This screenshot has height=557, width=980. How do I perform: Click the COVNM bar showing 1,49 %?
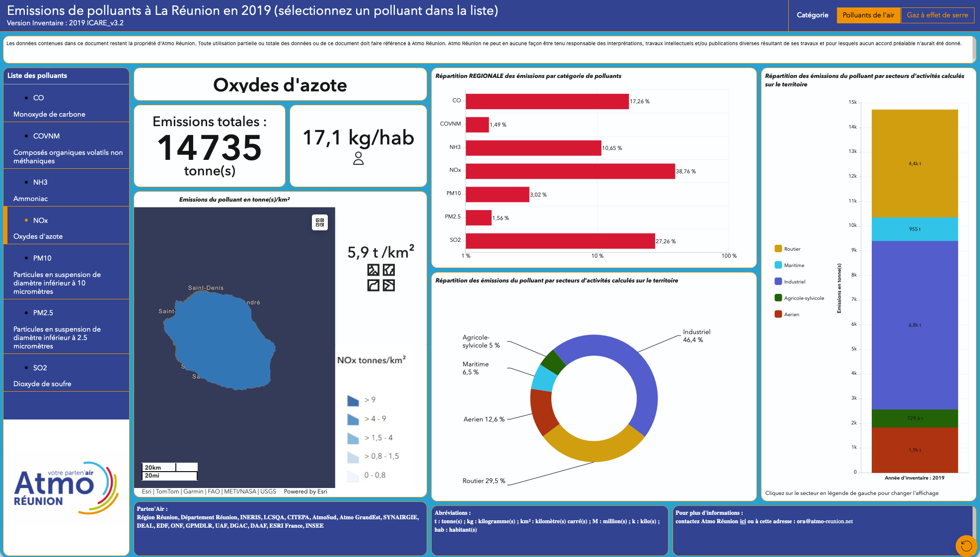point(477,125)
